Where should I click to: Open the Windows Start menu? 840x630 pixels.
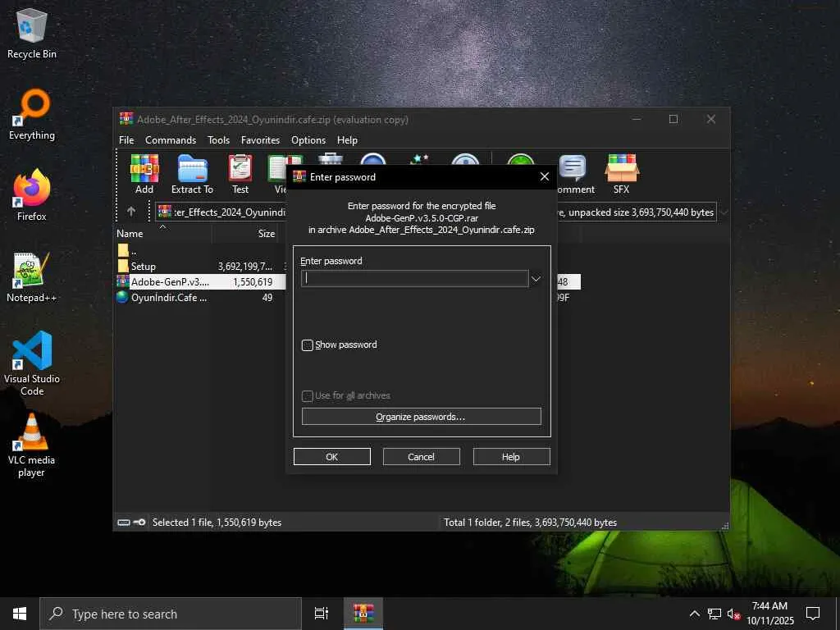click(20, 614)
